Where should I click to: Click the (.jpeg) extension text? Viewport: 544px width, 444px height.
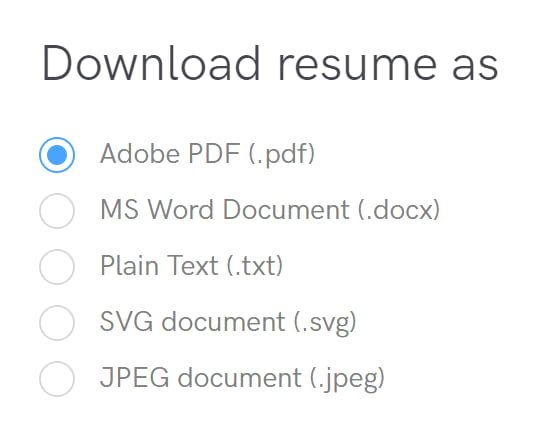(347, 379)
